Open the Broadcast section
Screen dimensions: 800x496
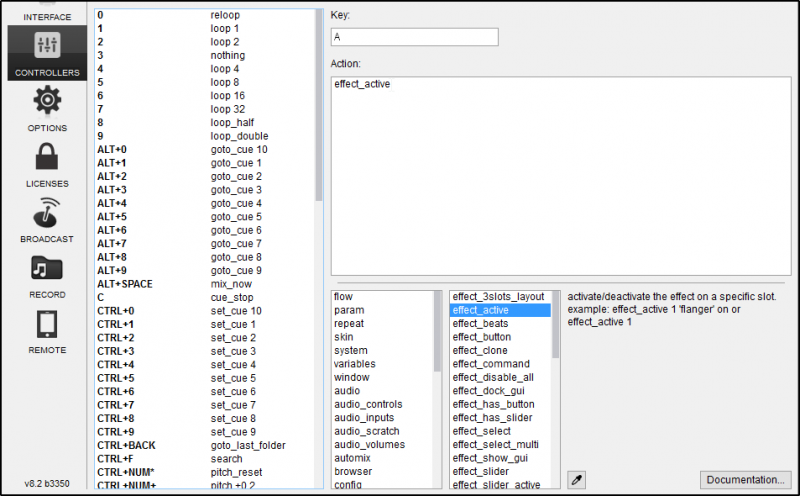click(47, 220)
